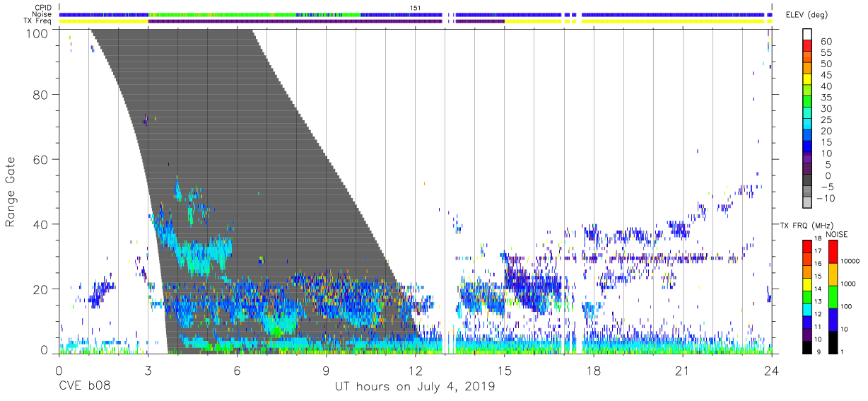This screenshot has height=401, width=868.
Task: Click the NOISE legend title
Action: click(836, 234)
